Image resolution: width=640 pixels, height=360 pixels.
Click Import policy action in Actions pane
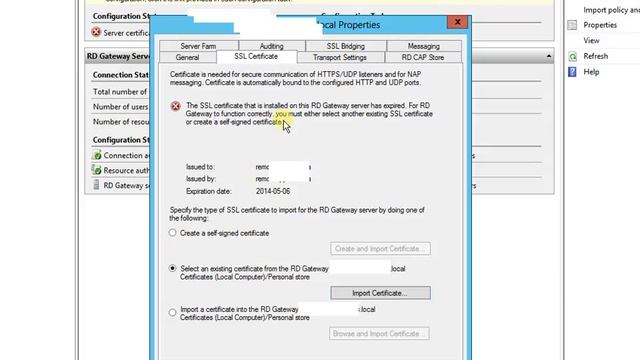[x=611, y=10]
